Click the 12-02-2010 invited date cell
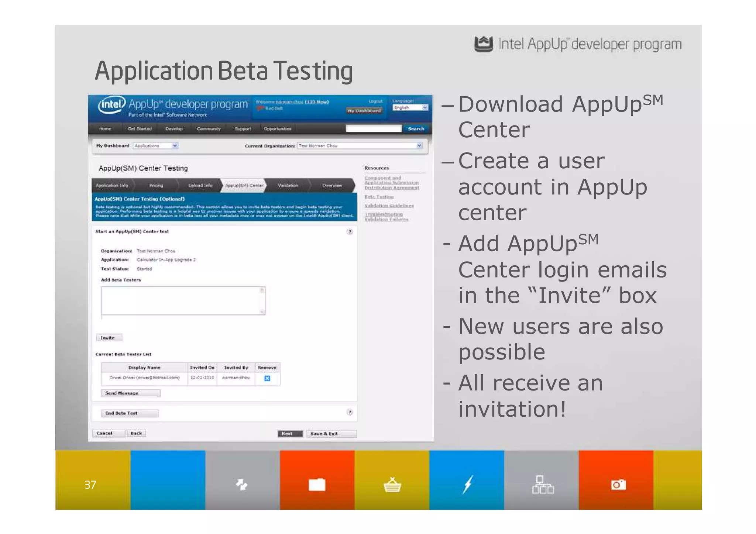The width and height of the screenshot is (756, 534). tap(202, 378)
